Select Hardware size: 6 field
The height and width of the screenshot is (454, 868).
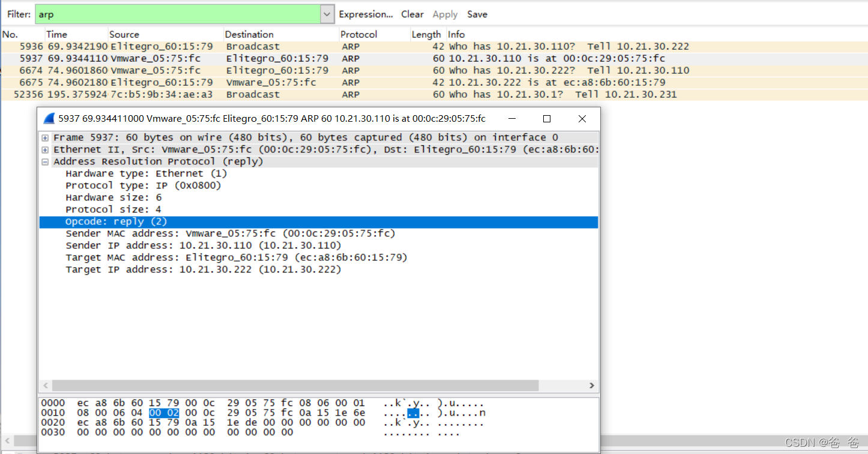tap(113, 197)
